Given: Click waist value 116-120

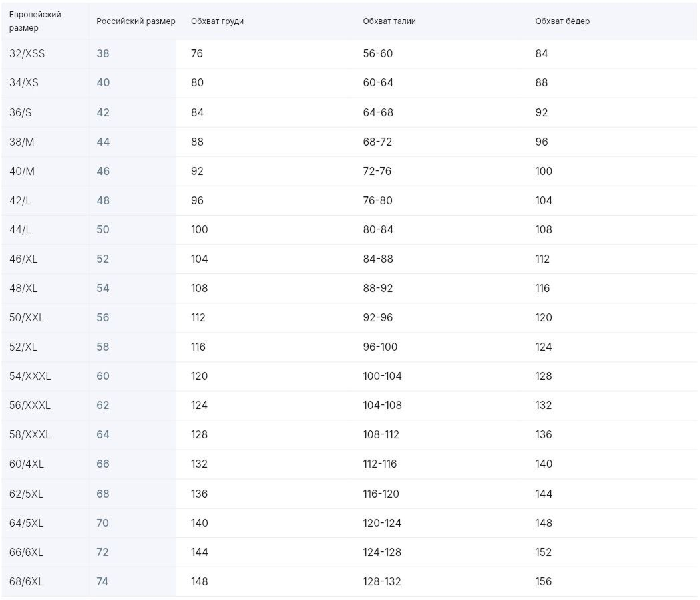Looking at the screenshot, I should pos(381,494).
